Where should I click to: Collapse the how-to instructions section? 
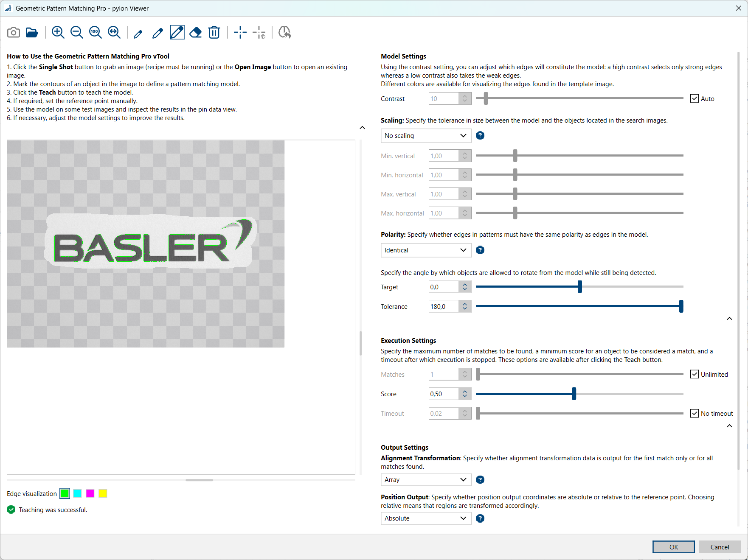click(362, 128)
